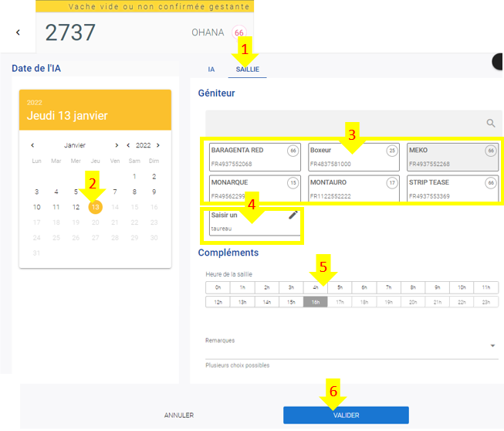This screenshot has width=504, height=431.
Task: Go to next month after Janvier
Action: (117, 145)
